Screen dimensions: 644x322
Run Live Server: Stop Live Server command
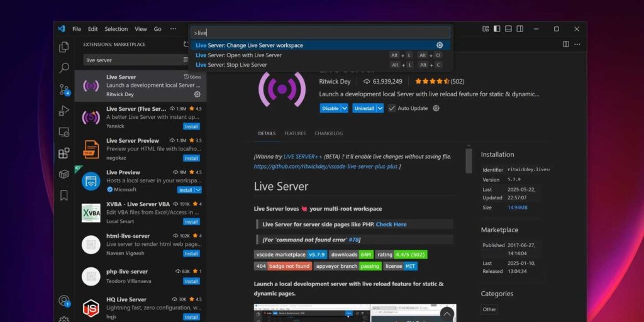[x=320, y=65]
